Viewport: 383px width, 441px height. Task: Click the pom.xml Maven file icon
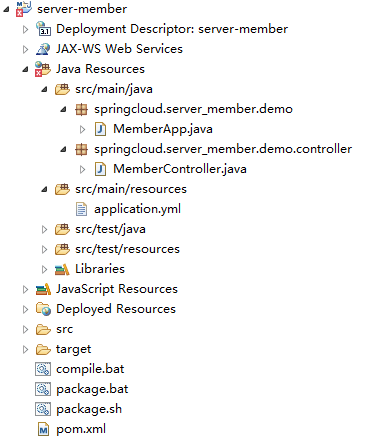pos(43,429)
